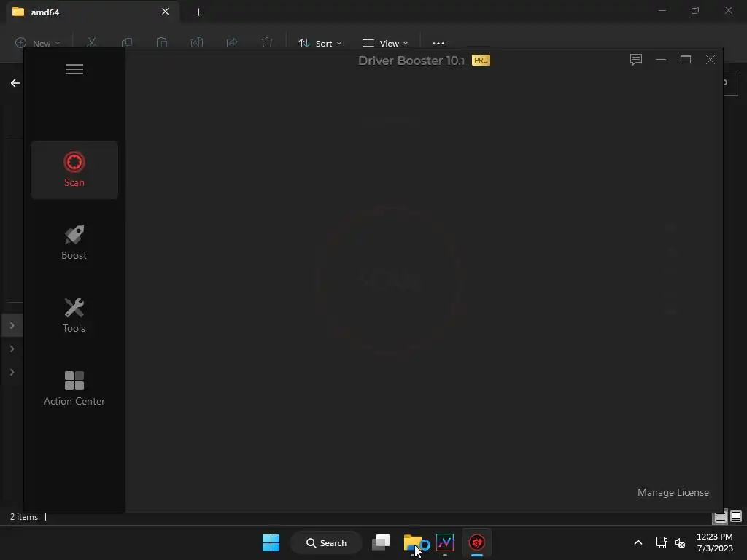This screenshot has width=747, height=560.
Task: Expand the second navigation pane chevron
Action: click(12, 349)
